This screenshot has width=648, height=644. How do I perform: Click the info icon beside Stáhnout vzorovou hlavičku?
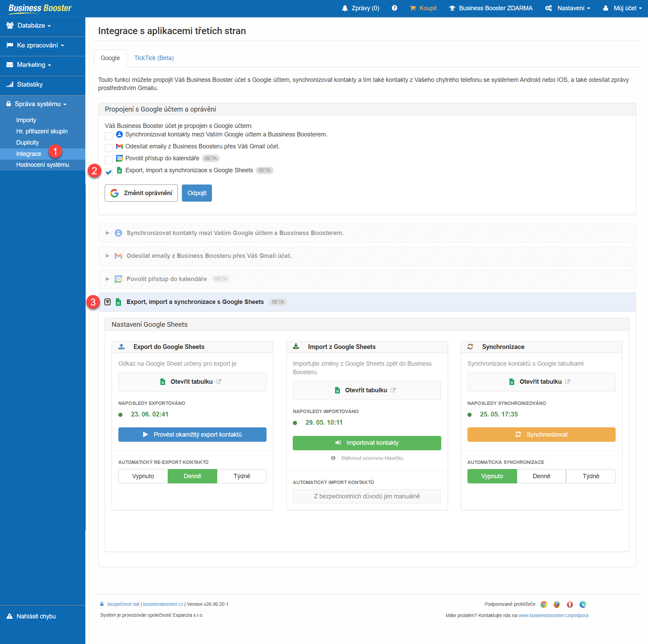[333, 458]
